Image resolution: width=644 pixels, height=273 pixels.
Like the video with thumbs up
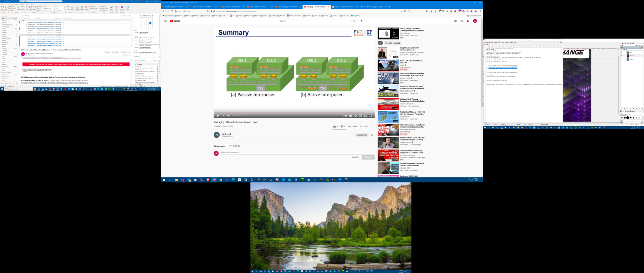[335, 127]
